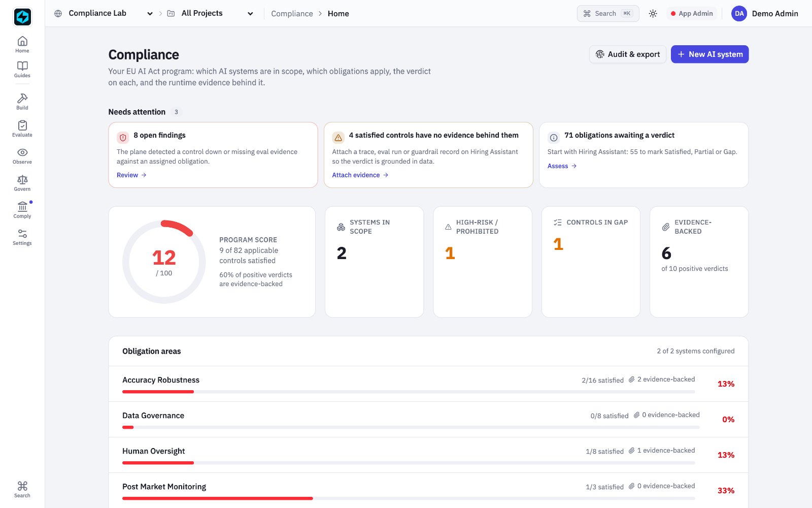Image resolution: width=812 pixels, height=508 pixels.
Task: Click the Attach evidence link
Action: 360,175
